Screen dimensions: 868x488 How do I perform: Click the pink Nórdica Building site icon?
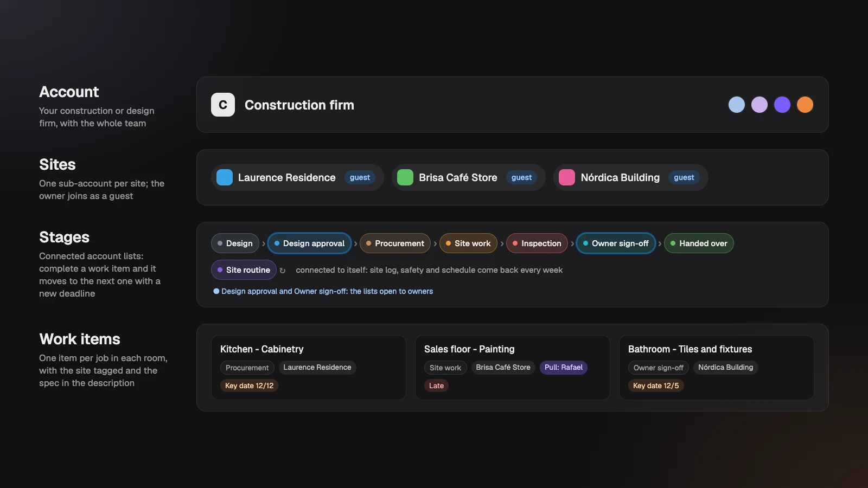tap(567, 177)
